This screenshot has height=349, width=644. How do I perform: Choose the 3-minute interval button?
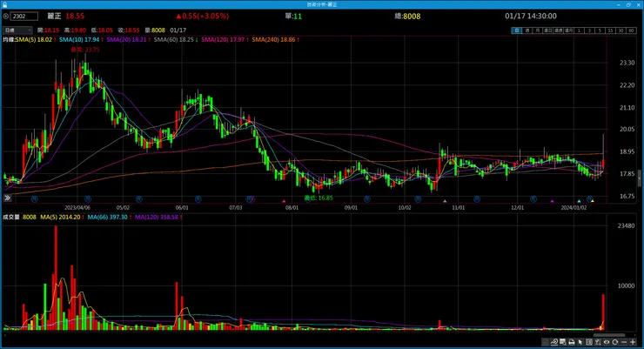pos(589,30)
